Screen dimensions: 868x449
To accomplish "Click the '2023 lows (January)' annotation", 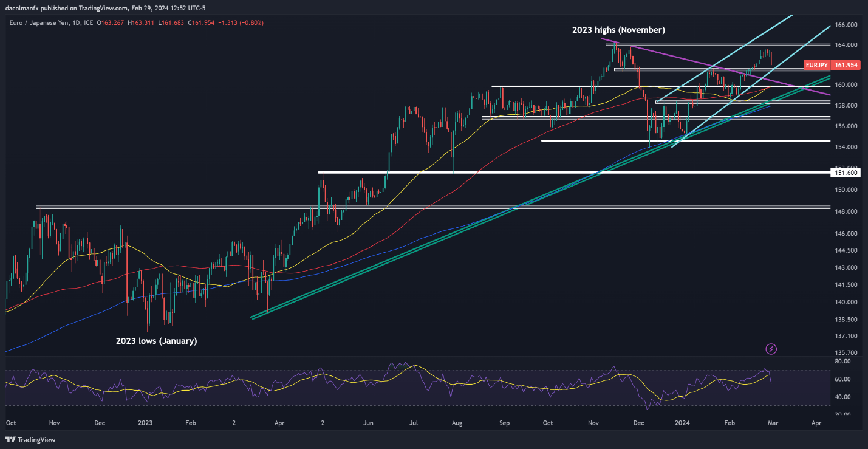I will (157, 341).
